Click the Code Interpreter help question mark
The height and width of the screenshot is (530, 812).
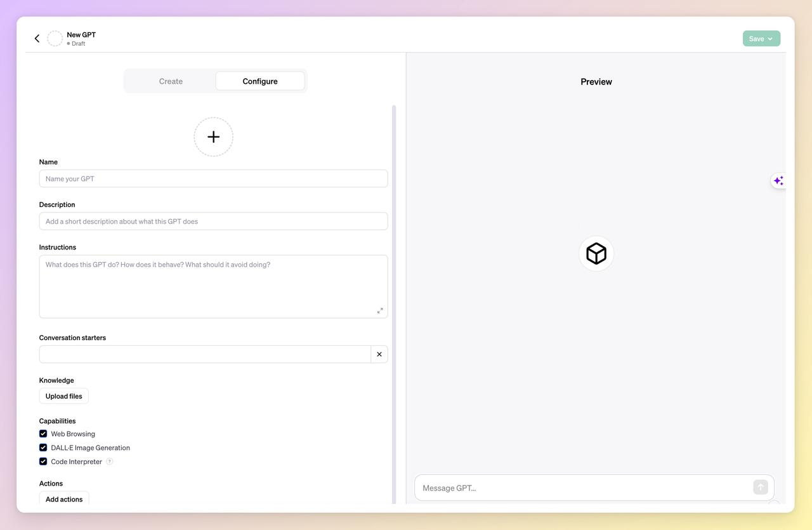[110, 461]
